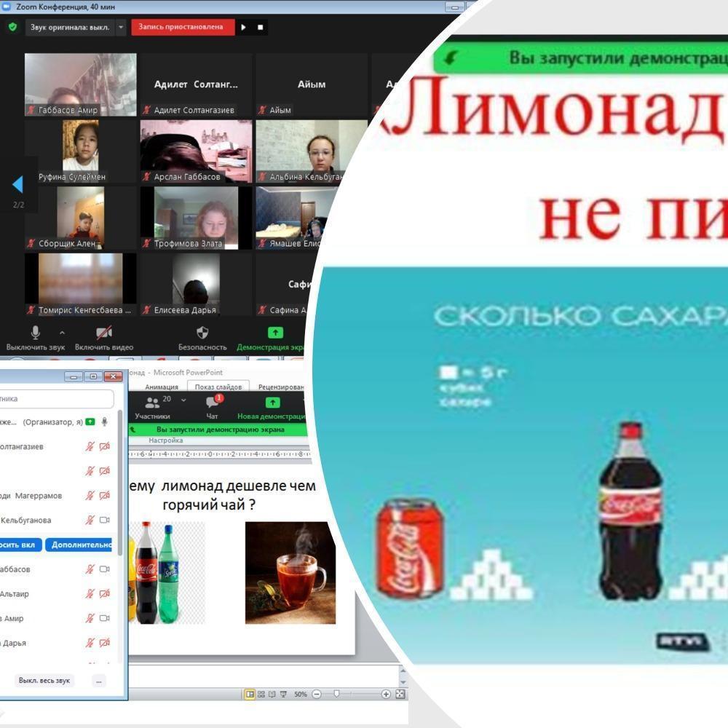Select slide sorter view icon in status bar

pos(261,695)
